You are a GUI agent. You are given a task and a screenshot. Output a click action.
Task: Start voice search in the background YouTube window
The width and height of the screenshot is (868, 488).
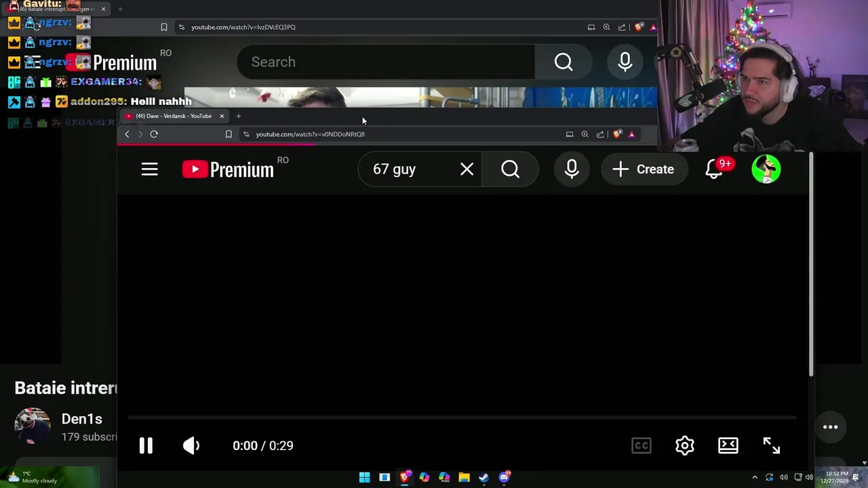click(x=625, y=62)
